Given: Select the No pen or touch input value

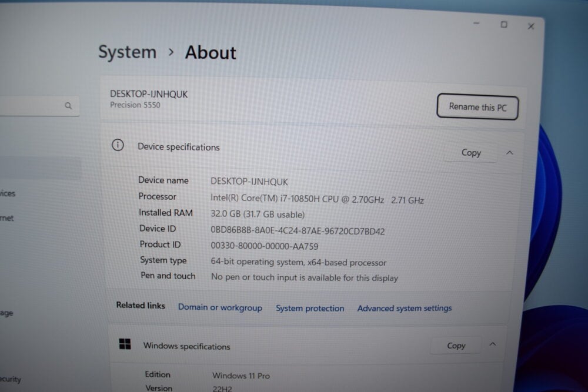Looking at the screenshot, I should (305, 278).
